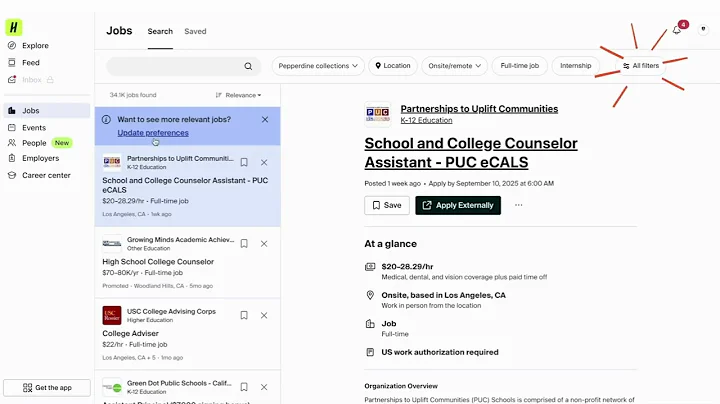Open Events in the sidebar
The width and height of the screenshot is (720, 404).
27,128
